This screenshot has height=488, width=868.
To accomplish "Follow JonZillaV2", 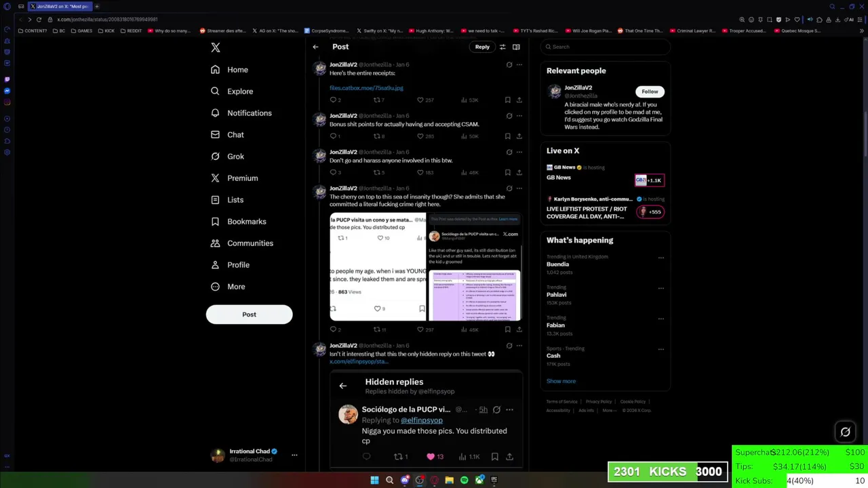I will [x=650, y=91].
